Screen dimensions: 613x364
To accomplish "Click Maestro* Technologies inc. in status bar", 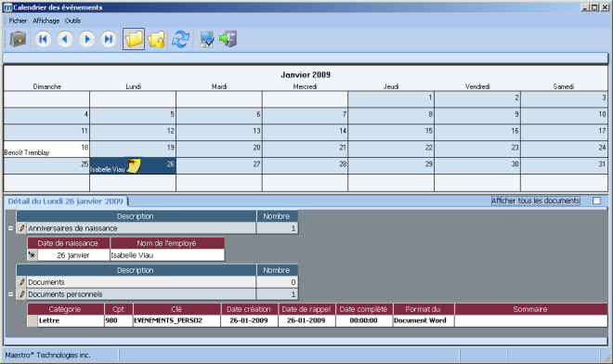I will pyautogui.click(x=47, y=355).
